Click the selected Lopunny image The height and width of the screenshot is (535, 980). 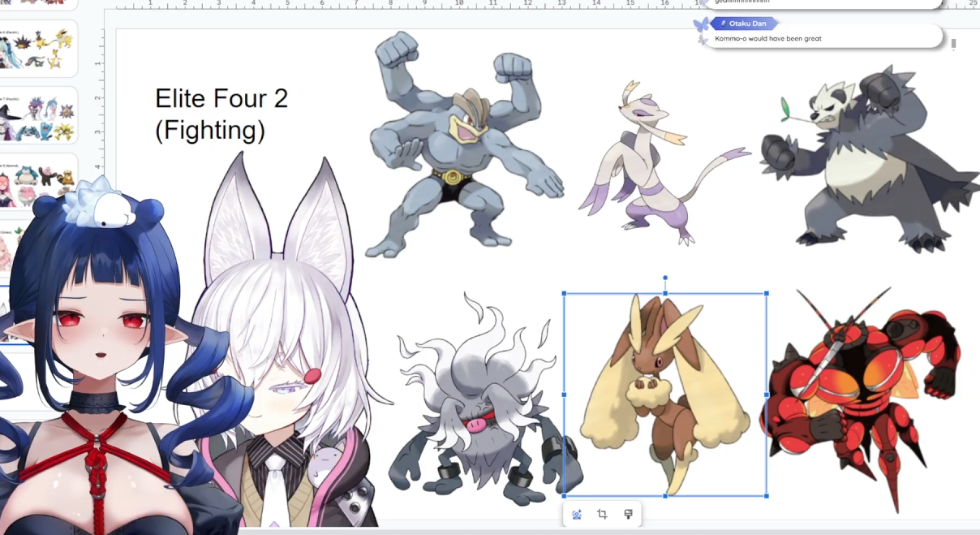[x=665, y=395]
